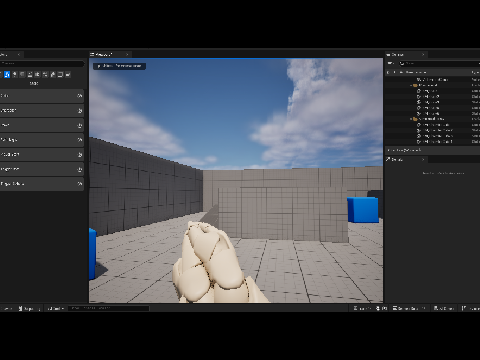Select the Lights category icon in Place Actors
This screenshot has width=480, height=360.
pyautogui.click(x=15, y=75)
